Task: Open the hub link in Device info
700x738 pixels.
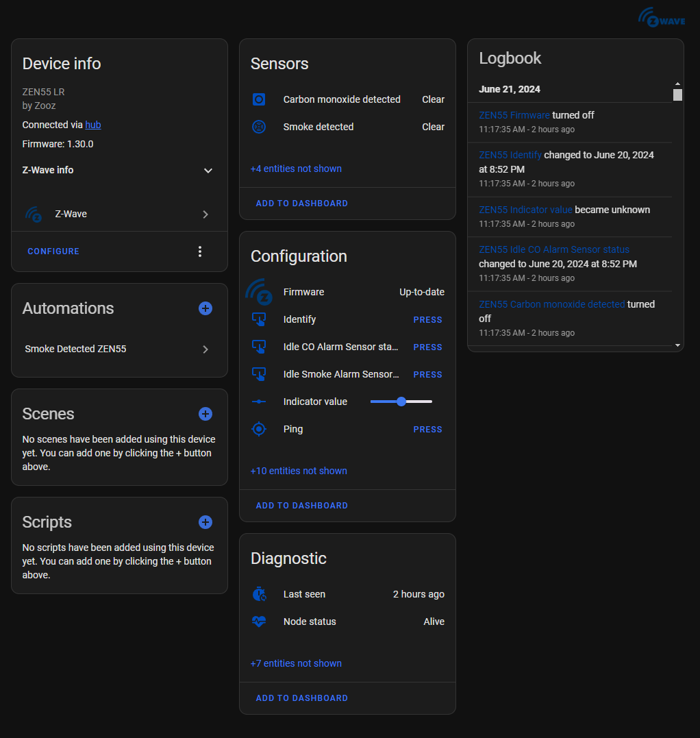Action: [x=93, y=125]
